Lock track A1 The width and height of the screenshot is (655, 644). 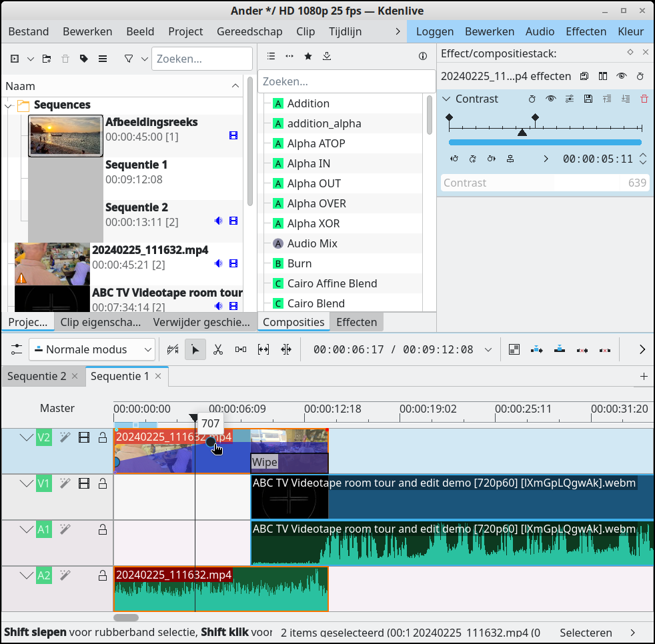102,529
